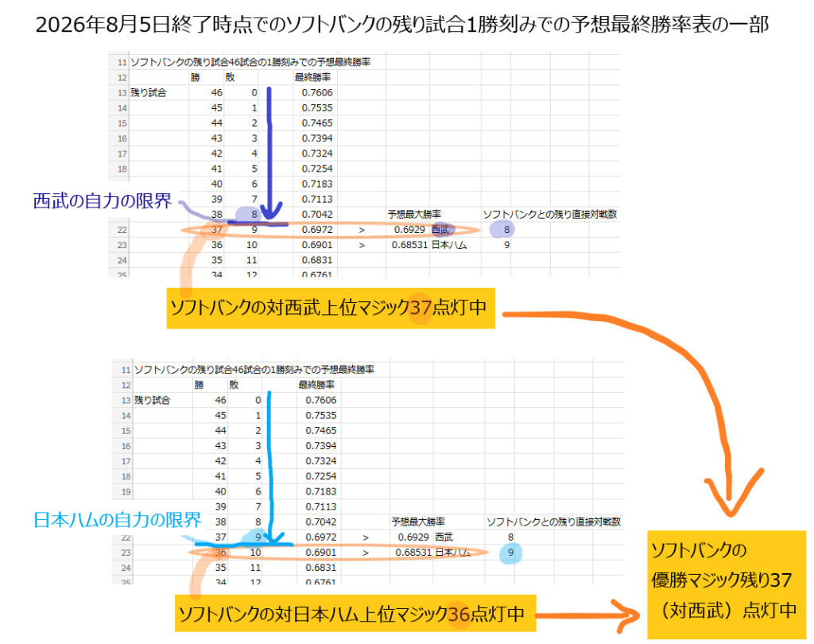Select row header 22 in the upper spreadsheet
The width and height of the screenshot is (814, 644).
[x=122, y=230]
